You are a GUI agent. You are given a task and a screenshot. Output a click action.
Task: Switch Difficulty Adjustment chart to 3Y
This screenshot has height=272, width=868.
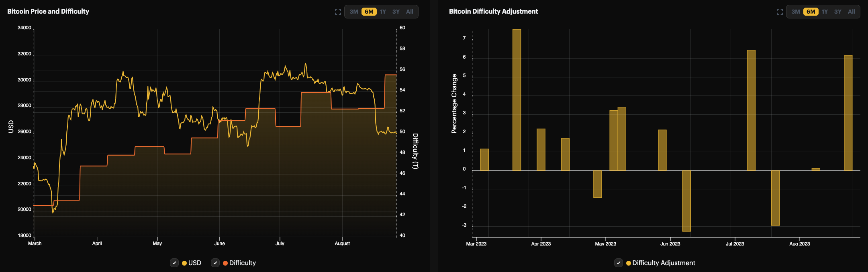(838, 12)
